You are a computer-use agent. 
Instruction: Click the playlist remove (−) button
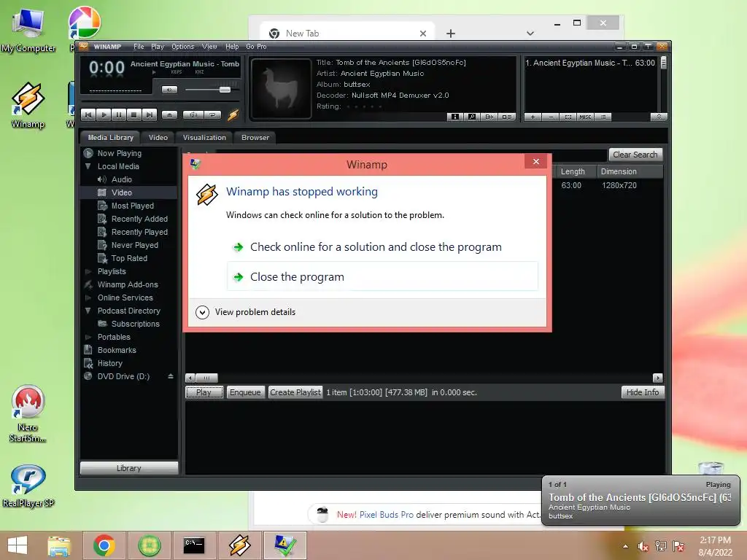click(550, 117)
